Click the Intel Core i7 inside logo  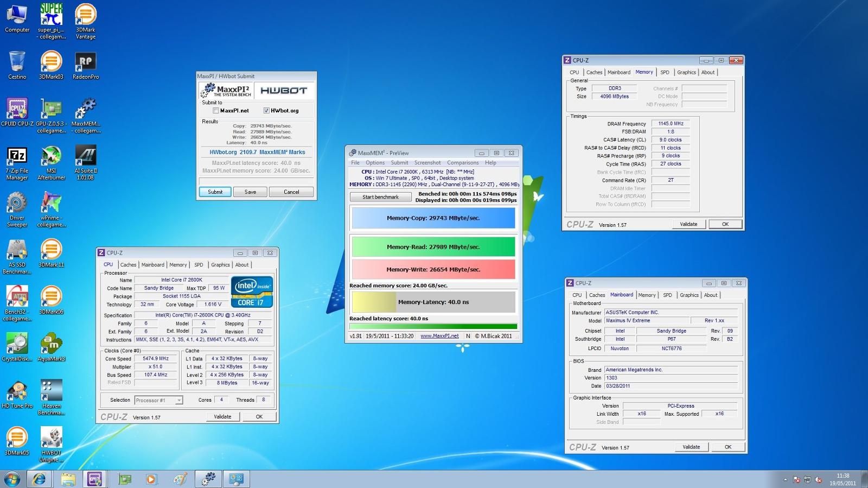click(252, 292)
